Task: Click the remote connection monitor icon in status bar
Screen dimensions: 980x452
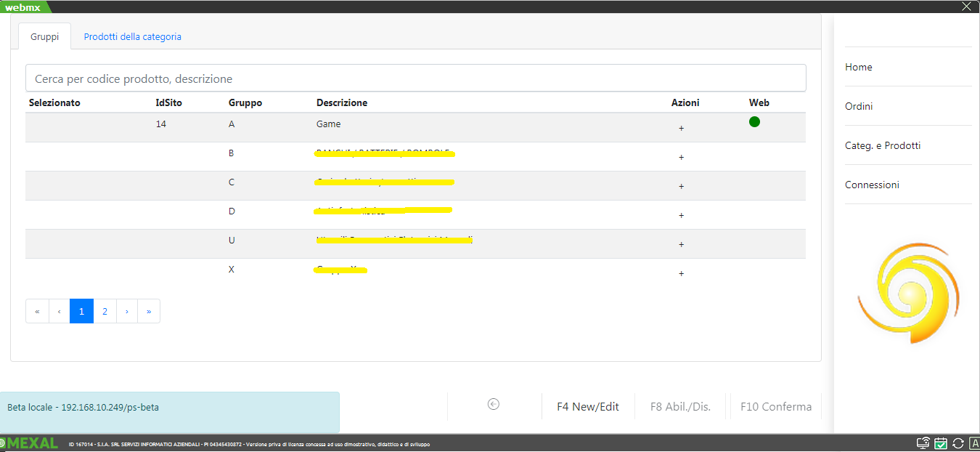Action: (x=923, y=443)
